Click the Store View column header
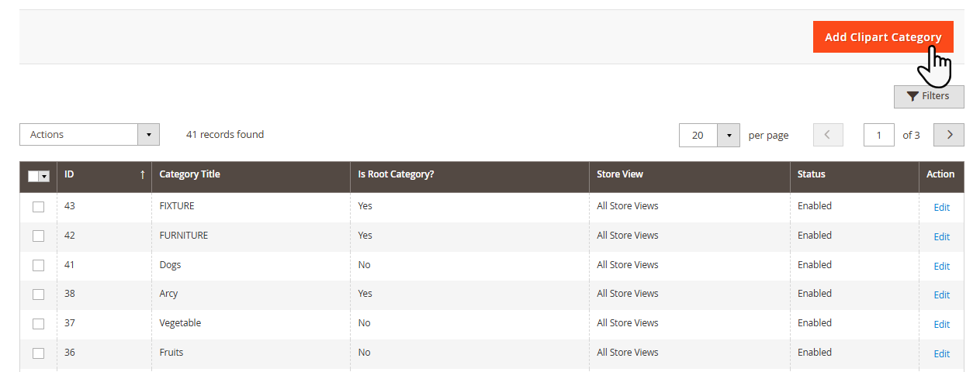This screenshot has width=980, height=372. pos(619,174)
